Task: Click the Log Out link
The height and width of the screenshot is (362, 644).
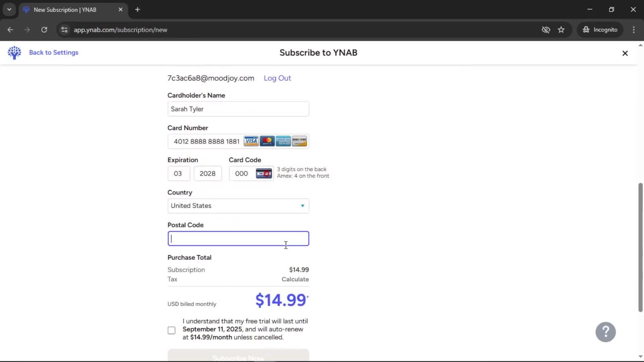Action: [x=277, y=78]
